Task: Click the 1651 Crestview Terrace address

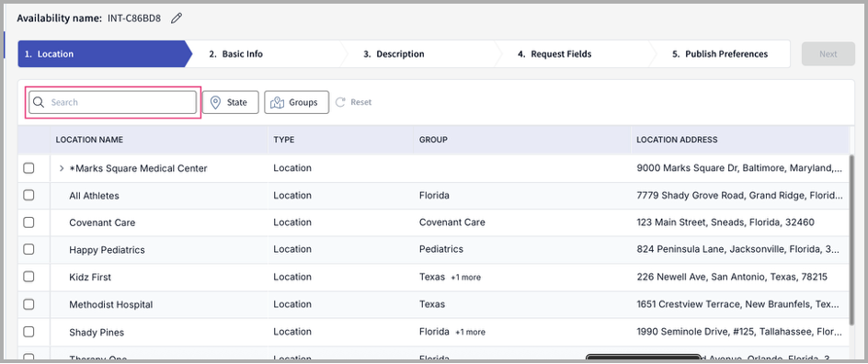Action: click(x=739, y=304)
